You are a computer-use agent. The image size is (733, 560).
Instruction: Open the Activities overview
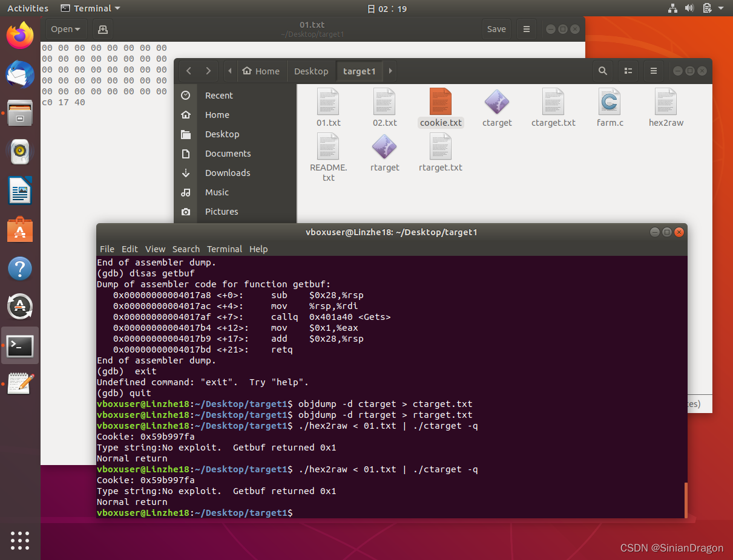click(x=28, y=8)
